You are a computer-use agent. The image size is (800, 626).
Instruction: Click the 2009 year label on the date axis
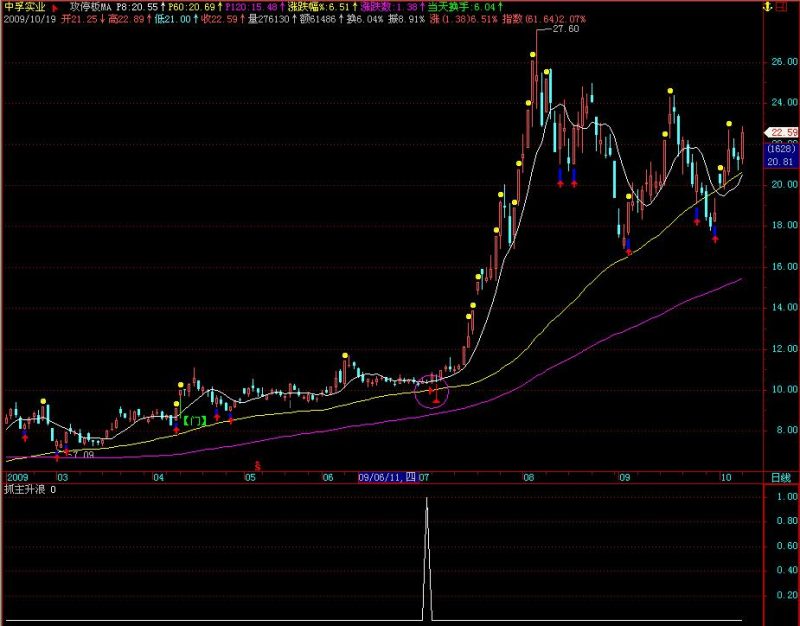point(17,478)
